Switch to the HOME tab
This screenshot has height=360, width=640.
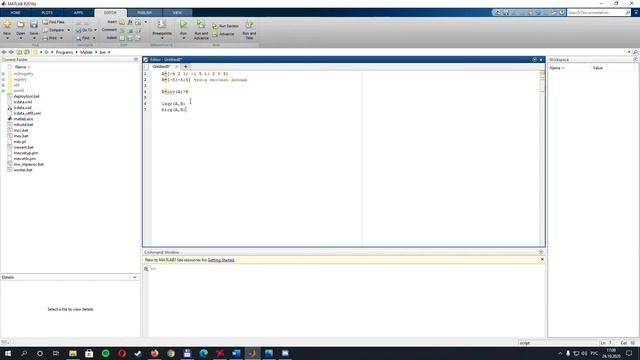pos(15,13)
